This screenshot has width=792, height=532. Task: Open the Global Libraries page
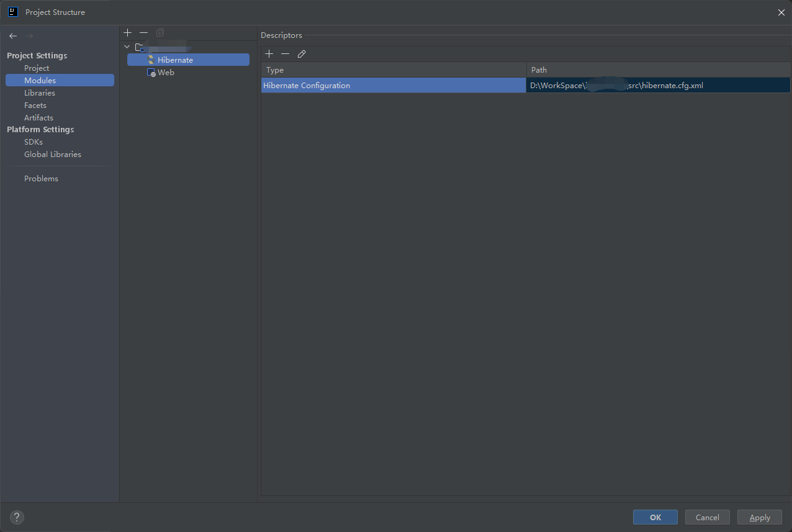(53, 155)
